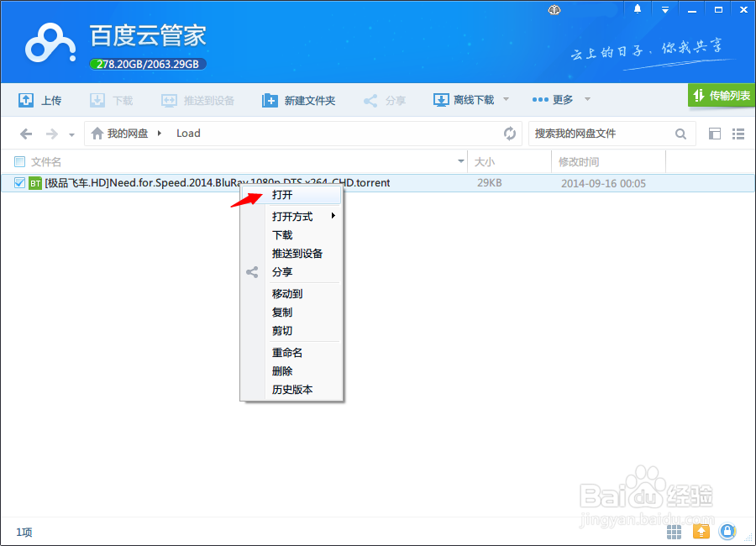
Task: Choose 删除 in the context menu
Action: [x=292, y=371]
